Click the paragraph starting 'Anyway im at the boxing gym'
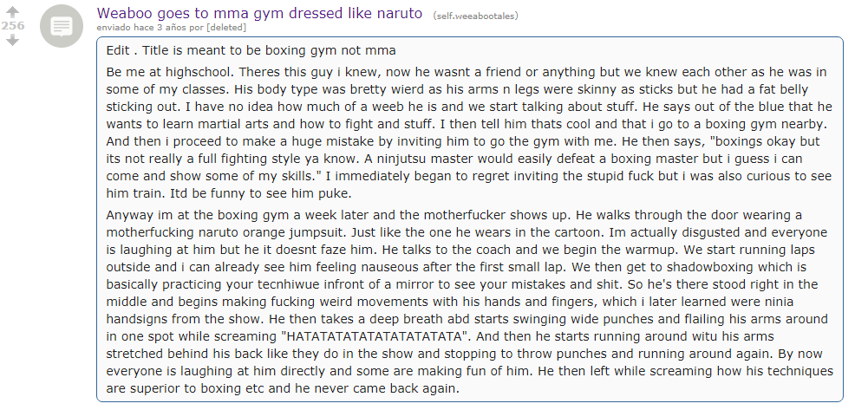Image resolution: width=868 pixels, height=410 pixels. (469, 302)
